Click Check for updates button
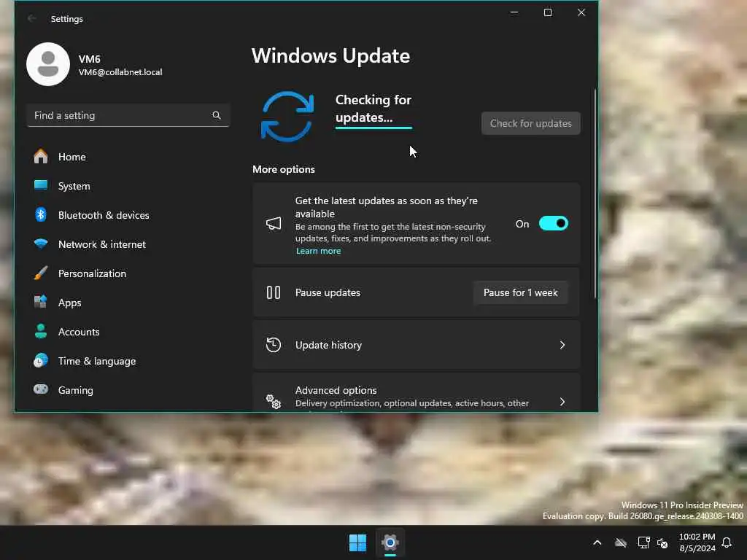This screenshot has height=560, width=747. [531, 123]
